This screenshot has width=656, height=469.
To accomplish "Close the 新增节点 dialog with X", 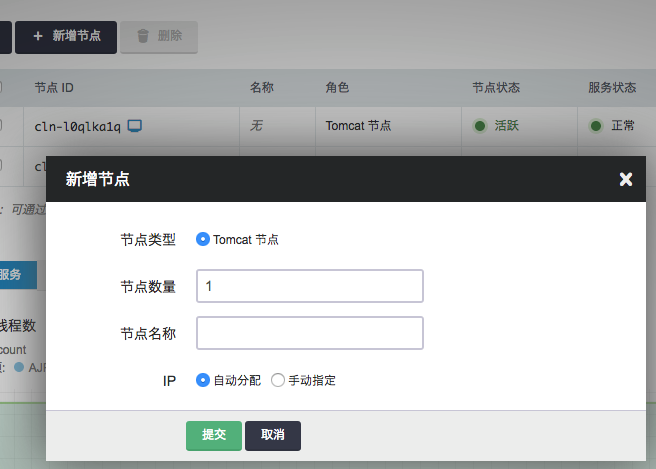I will pos(626,179).
